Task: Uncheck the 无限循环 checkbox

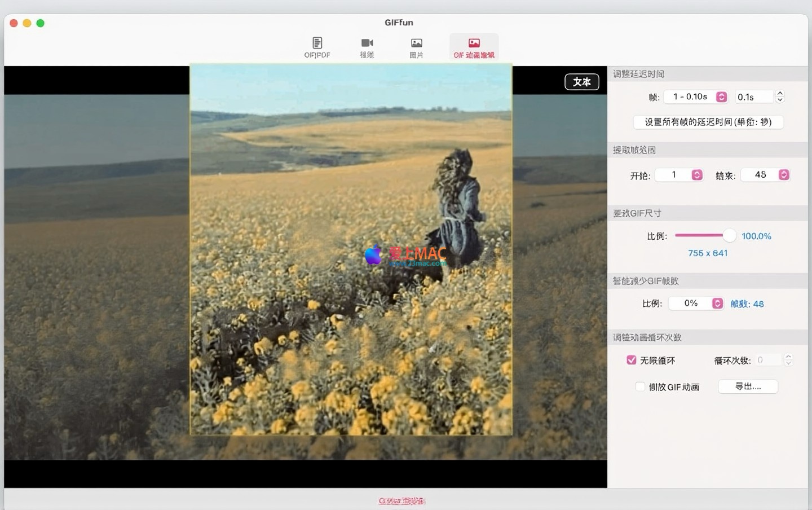Action: (x=632, y=360)
